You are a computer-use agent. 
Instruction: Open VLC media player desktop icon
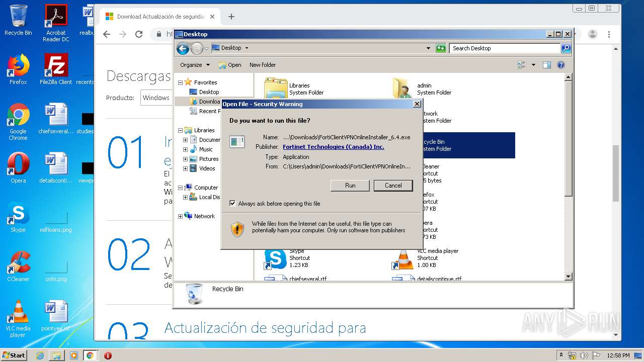click(18, 319)
